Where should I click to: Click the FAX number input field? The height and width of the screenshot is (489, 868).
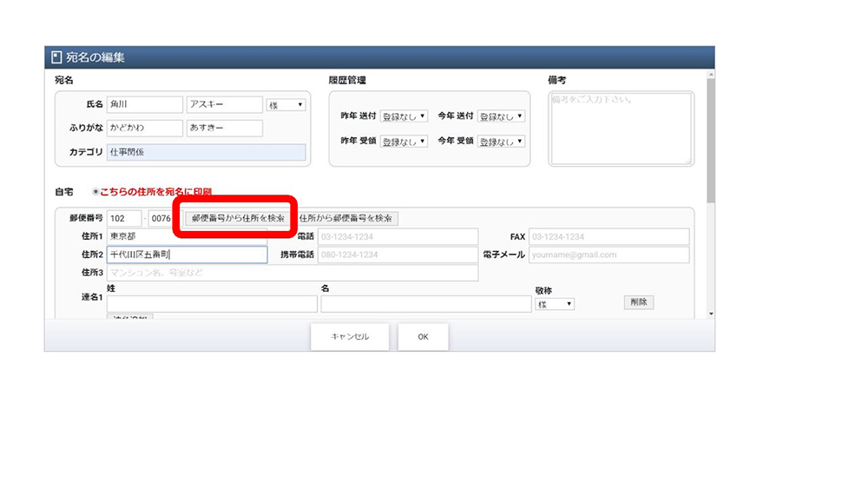608,237
